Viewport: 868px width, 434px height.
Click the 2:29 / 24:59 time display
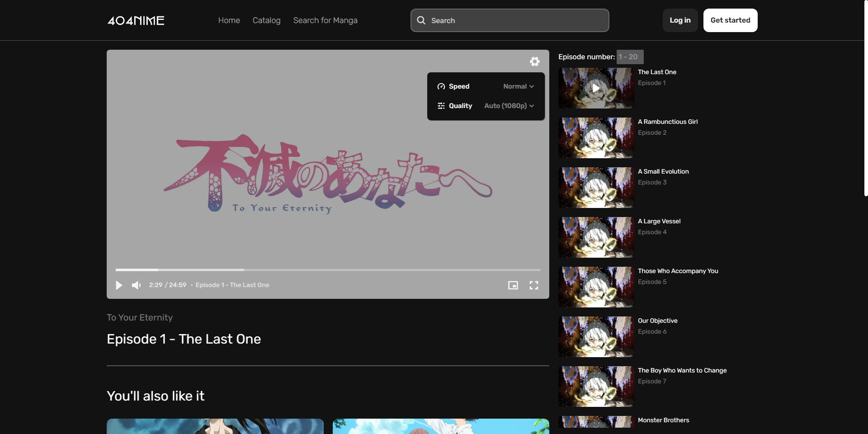(168, 285)
